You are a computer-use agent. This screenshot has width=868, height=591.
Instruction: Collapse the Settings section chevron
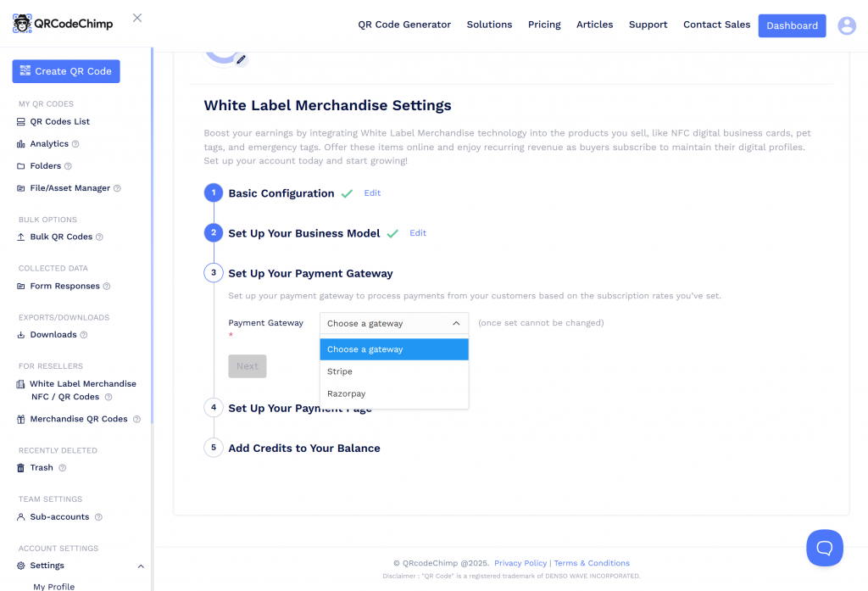(x=140, y=566)
